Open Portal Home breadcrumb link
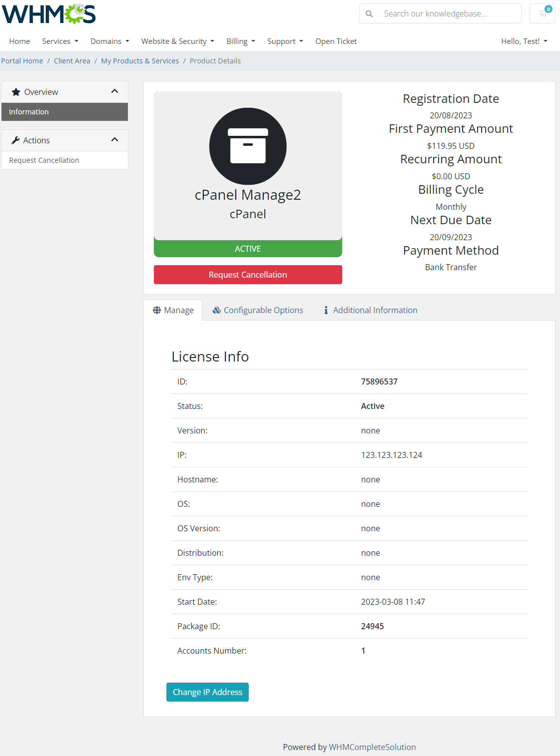Screen dimensions: 560x756 coord(22,61)
